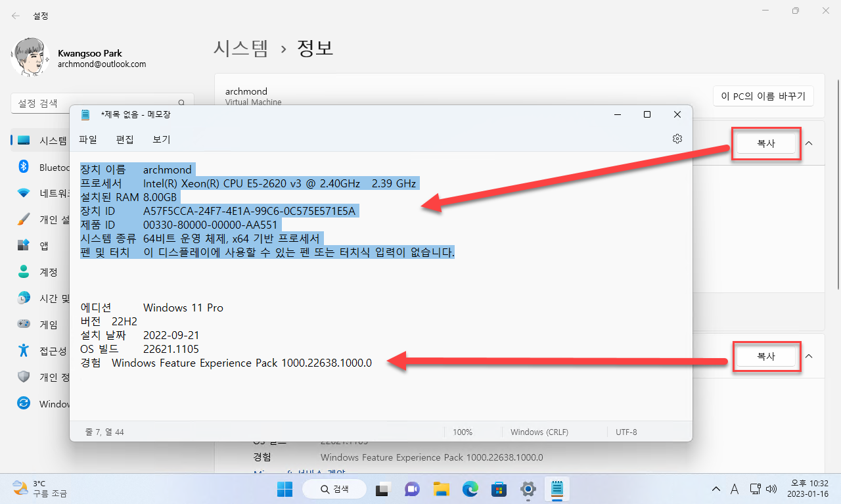Image resolution: width=841 pixels, height=504 pixels.
Task: Open the network icon in system tray
Action: point(755,489)
